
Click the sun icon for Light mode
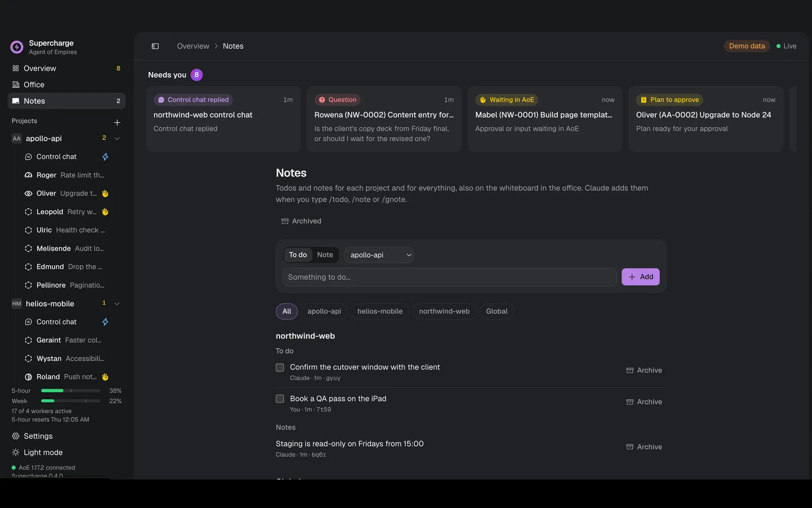(x=16, y=453)
